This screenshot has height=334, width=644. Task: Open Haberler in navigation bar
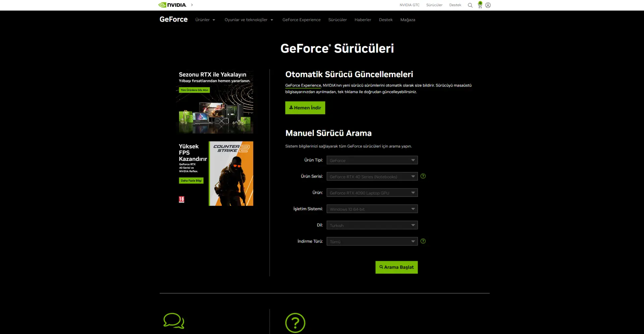point(363,20)
